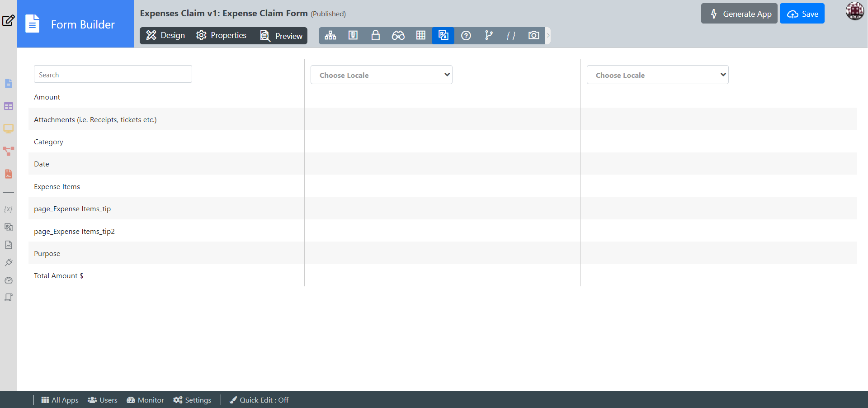
Task: Open the Tree Viewer hierarchy icon
Action: click(x=330, y=35)
